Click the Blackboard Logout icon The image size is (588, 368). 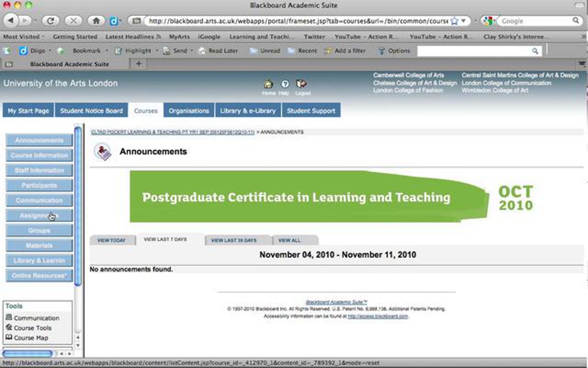point(301,84)
